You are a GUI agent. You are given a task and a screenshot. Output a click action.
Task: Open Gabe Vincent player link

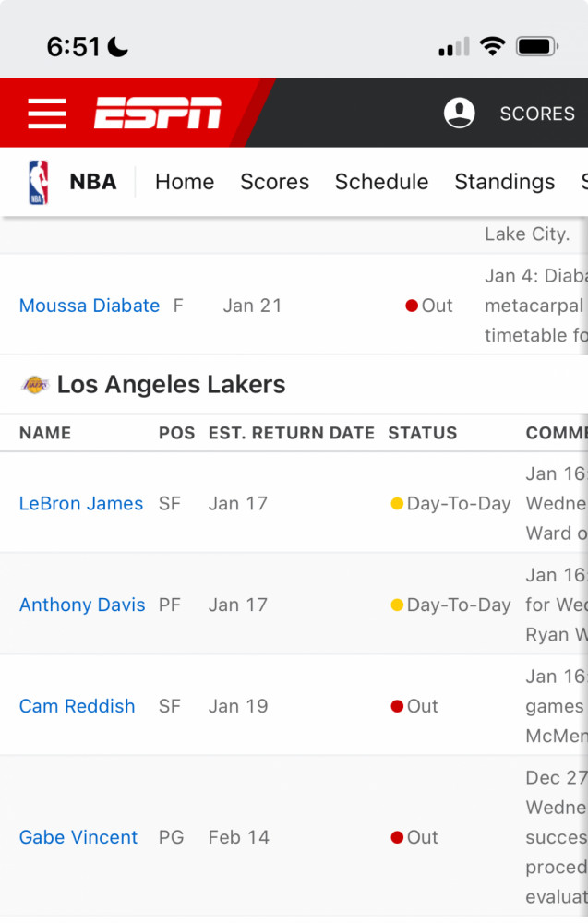(78, 837)
